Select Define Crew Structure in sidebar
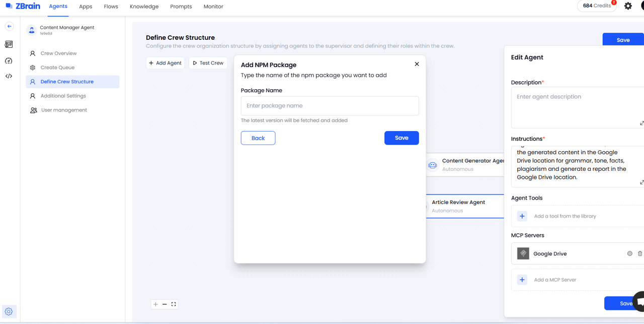This screenshot has height=324, width=644. tap(72, 82)
